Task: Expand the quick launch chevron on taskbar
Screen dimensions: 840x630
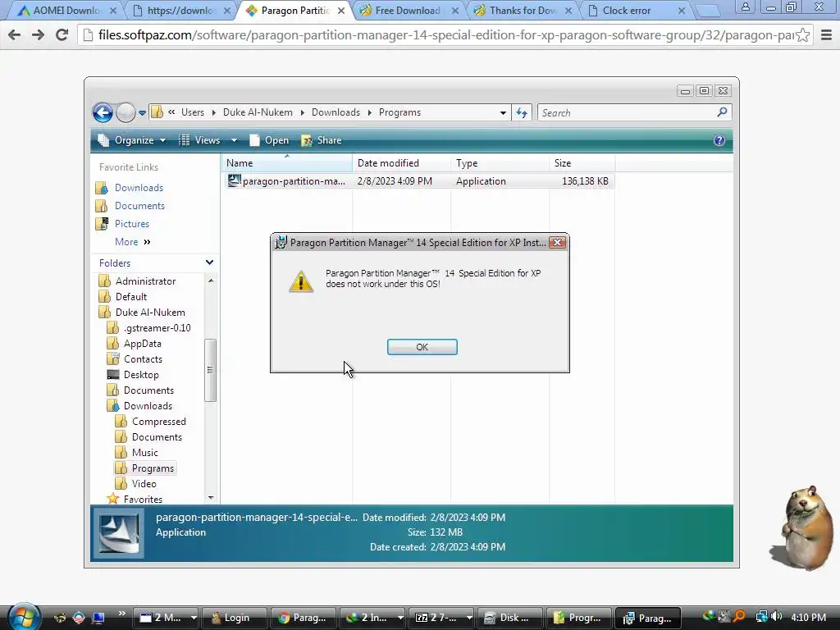Action: 121,614
